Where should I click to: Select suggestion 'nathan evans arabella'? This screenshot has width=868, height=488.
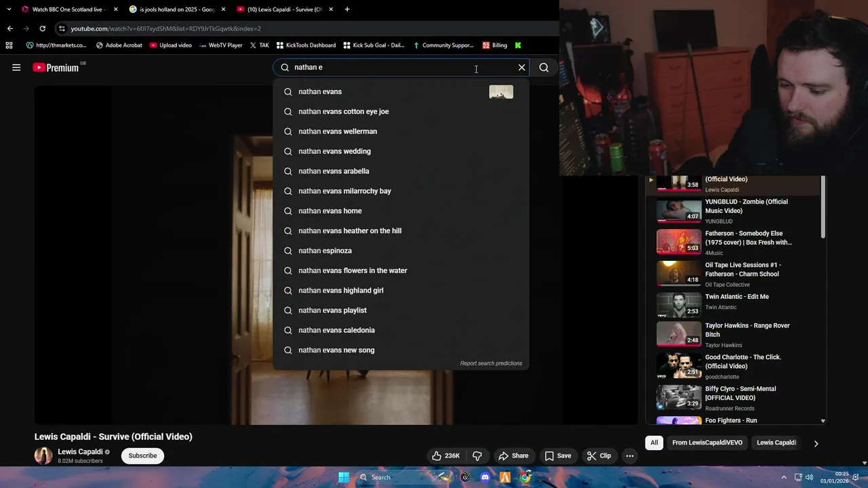coord(401,171)
